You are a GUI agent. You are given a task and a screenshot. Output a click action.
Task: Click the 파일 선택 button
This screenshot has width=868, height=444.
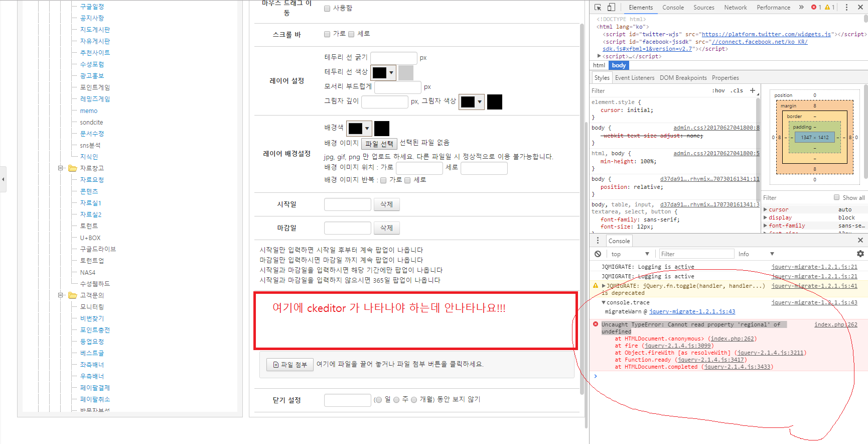[x=379, y=144]
